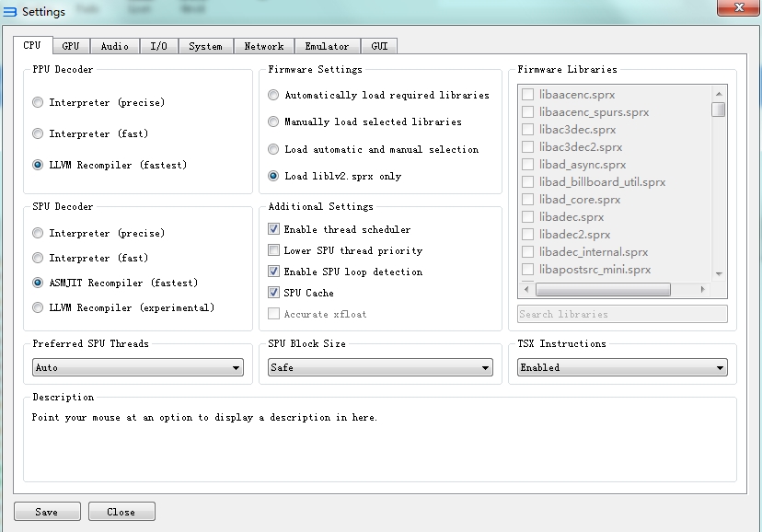Click library list scroll left arrow
762x532 pixels.
(x=526, y=290)
